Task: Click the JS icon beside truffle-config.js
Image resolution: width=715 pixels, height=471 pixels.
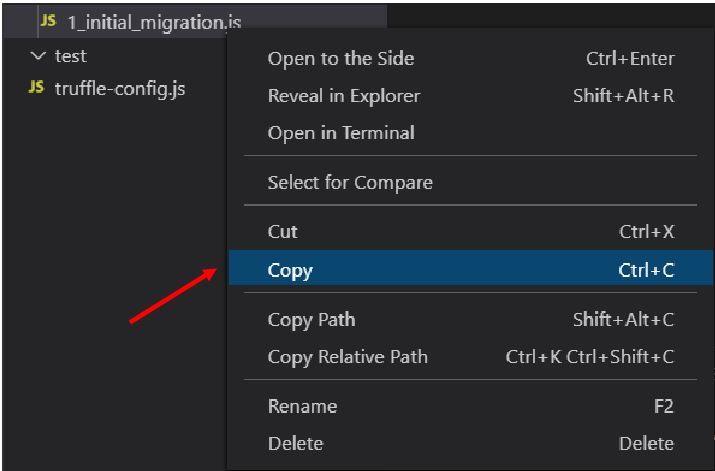Action: [36, 88]
